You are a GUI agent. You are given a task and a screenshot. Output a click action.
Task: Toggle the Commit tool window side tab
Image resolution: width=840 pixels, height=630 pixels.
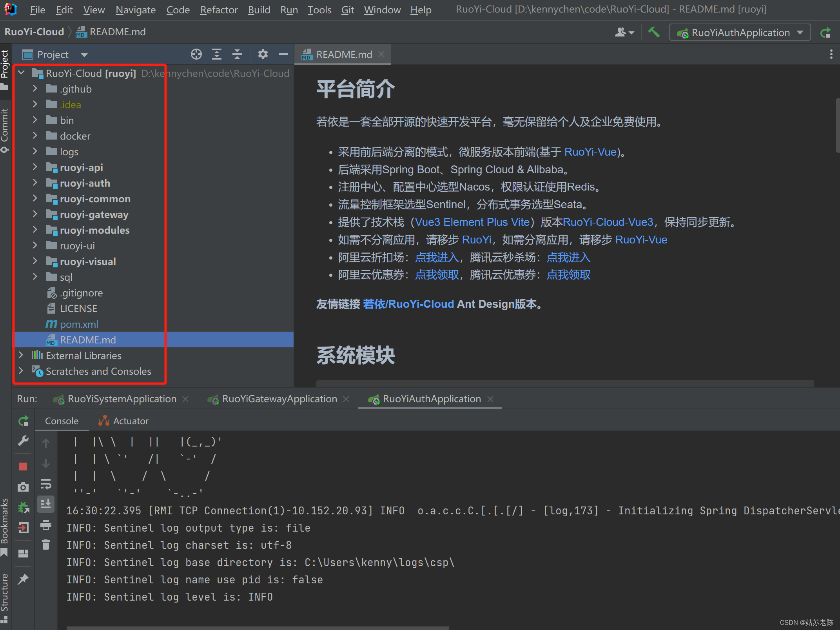[5, 130]
